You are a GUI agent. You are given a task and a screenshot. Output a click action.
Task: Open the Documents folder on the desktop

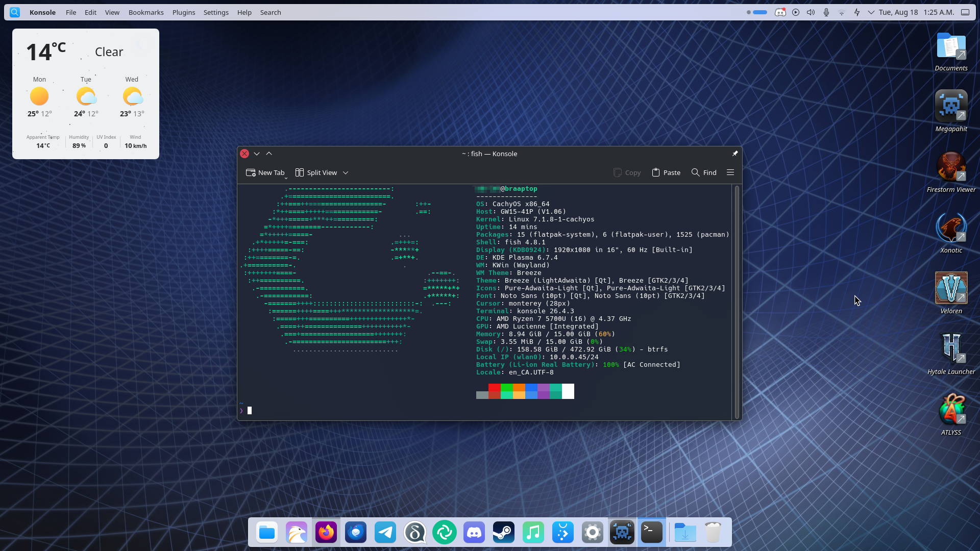point(951,51)
